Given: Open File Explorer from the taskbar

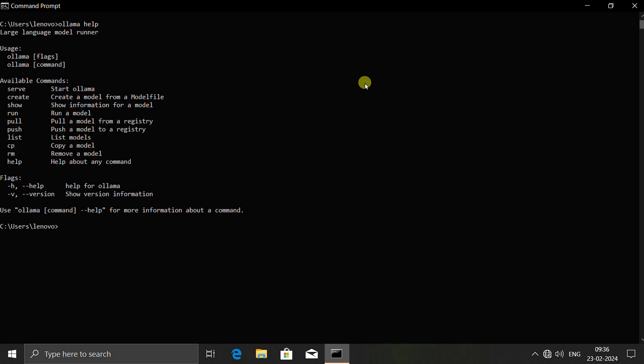Looking at the screenshot, I should click(x=261, y=354).
